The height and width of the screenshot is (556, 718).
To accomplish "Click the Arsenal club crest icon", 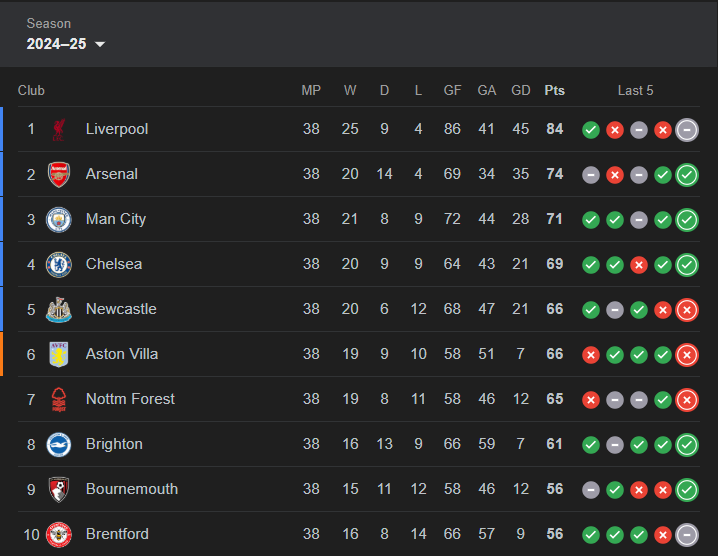I will click(x=59, y=174).
